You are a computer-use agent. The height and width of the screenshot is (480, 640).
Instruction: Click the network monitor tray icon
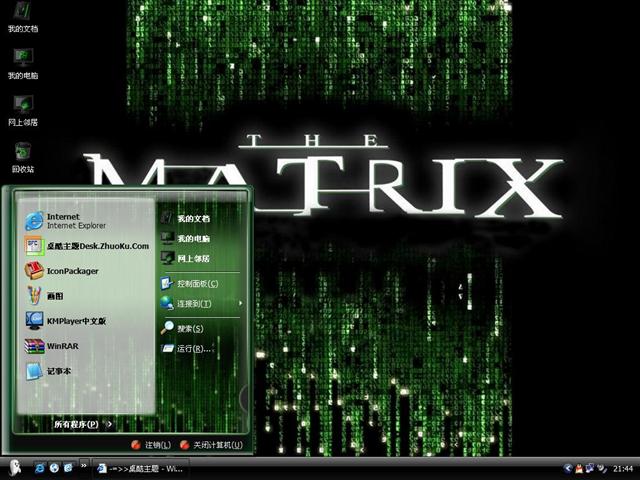590,469
